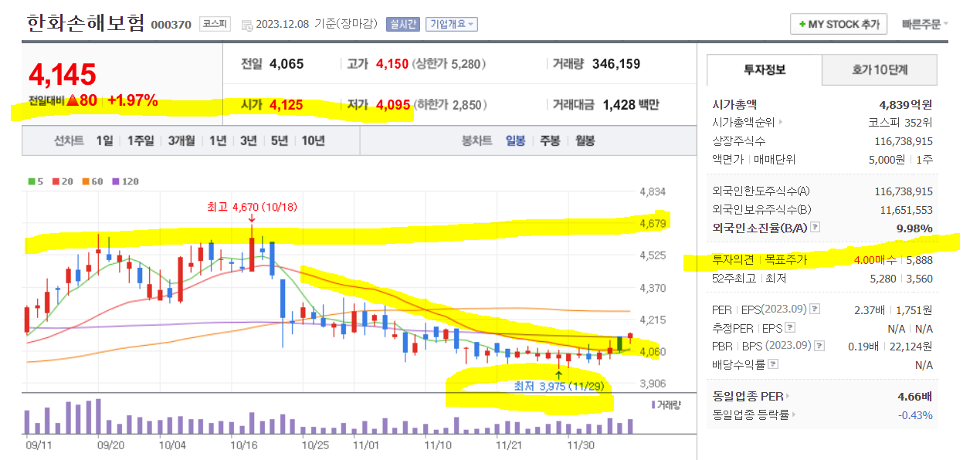This screenshot has width=980, height=460.
Task: Click the green 5-day moving average legend
Action: pyautogui.click(x=36, y=181)
